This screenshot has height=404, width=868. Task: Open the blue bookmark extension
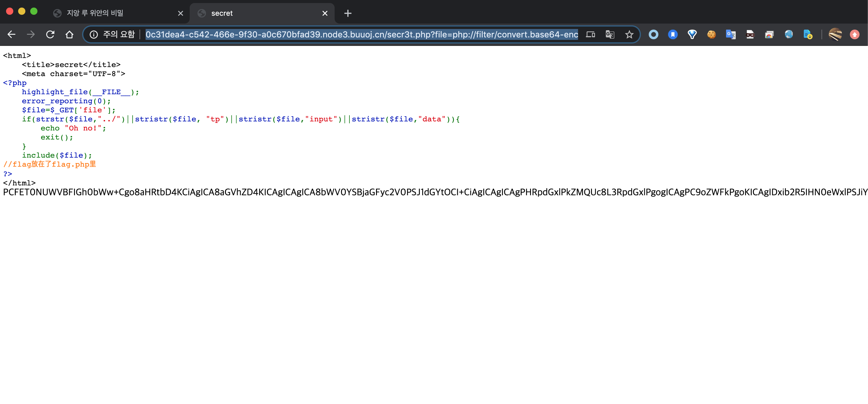click(x=673, y=34)
